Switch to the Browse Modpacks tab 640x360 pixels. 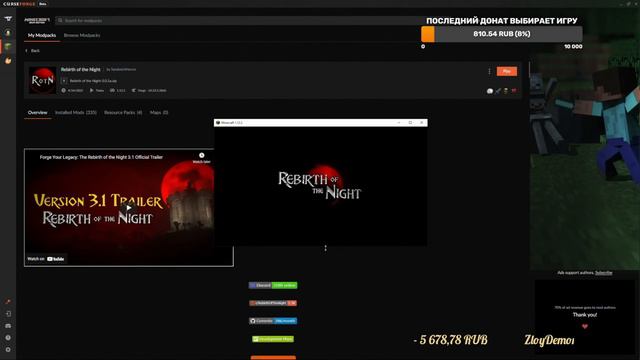click(82, 36)
